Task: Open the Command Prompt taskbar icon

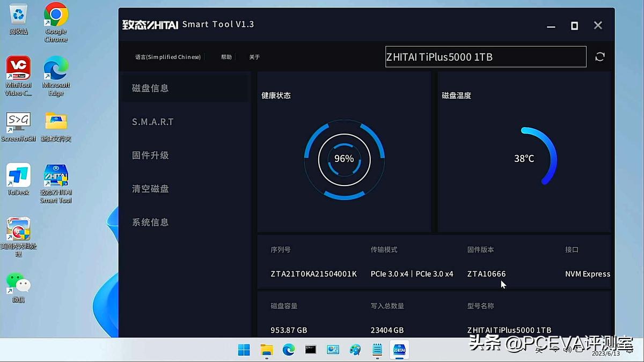Action: (310, 350)
